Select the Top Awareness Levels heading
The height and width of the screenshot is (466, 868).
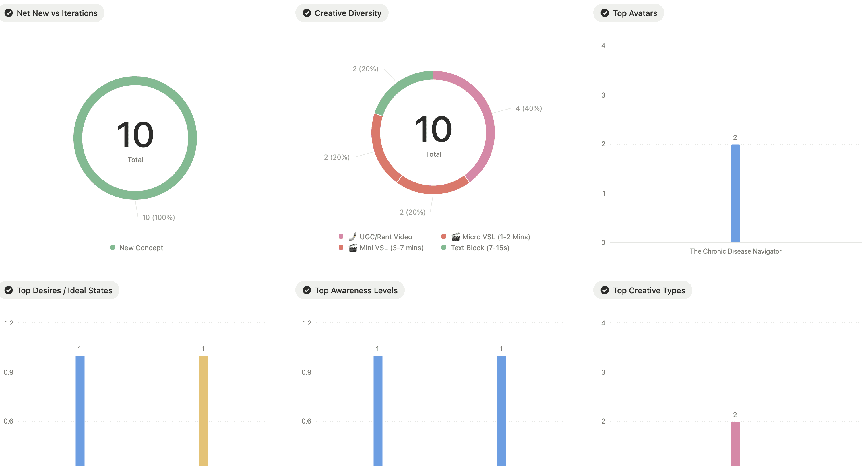356,290
